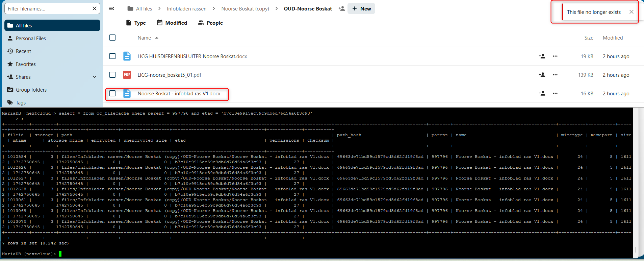This screenshot has width=644, height=261.
Task: Open the Type filter dropdown
Action: [136, 23]
